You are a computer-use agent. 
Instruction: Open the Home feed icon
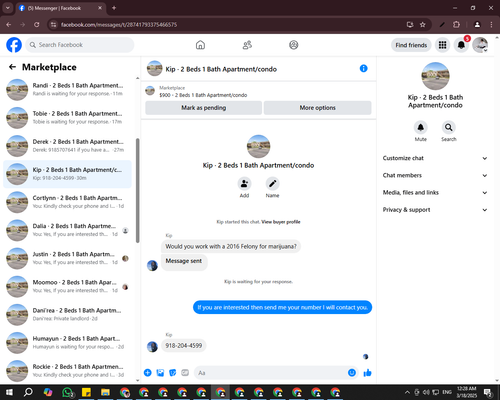click(x=200, y=45)
